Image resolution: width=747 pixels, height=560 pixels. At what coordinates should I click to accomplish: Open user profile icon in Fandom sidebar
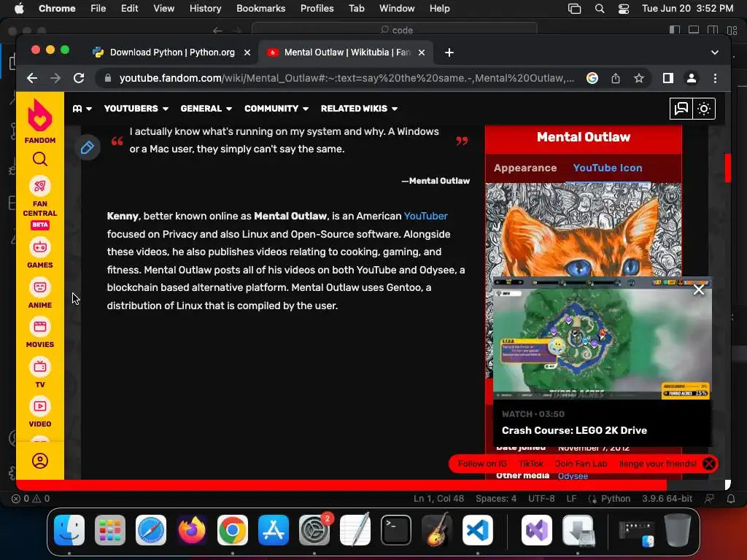40,461
